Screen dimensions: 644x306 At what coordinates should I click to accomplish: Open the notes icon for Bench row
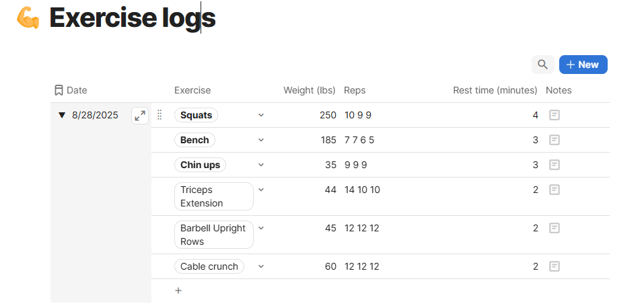coord(554,140)
